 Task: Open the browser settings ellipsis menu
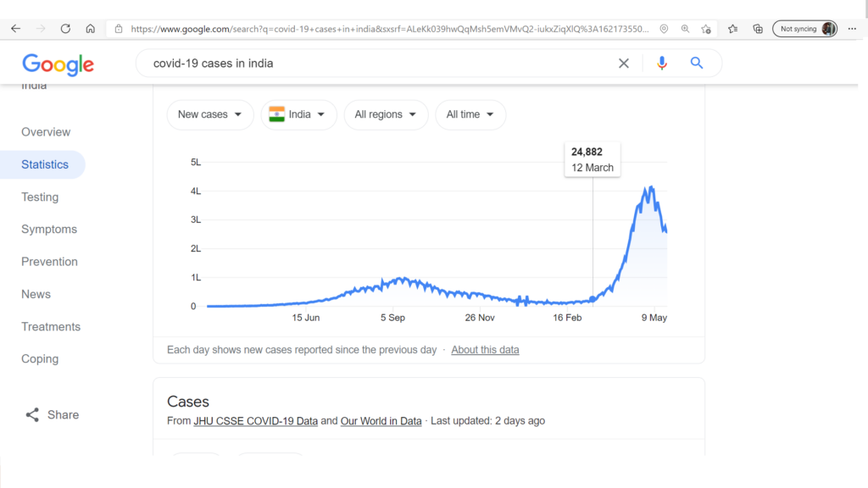(x=852, y=29)
